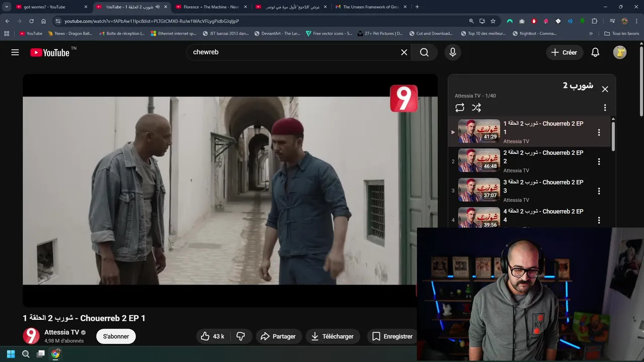Subscribe with the S'abonner button
This screenshot has width=644, height=362.
click(x=116, y=336)
